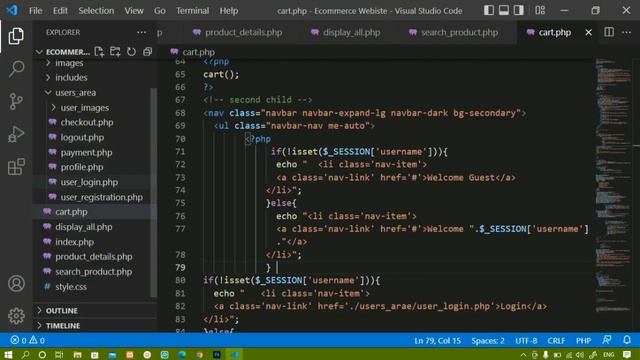Split the editor right
This screenshot has height=360, width=640.
coord(609,32)
